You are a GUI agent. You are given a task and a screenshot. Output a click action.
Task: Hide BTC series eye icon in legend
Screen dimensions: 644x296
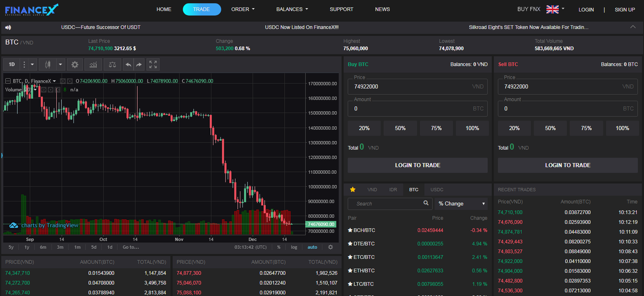(63, 81)
